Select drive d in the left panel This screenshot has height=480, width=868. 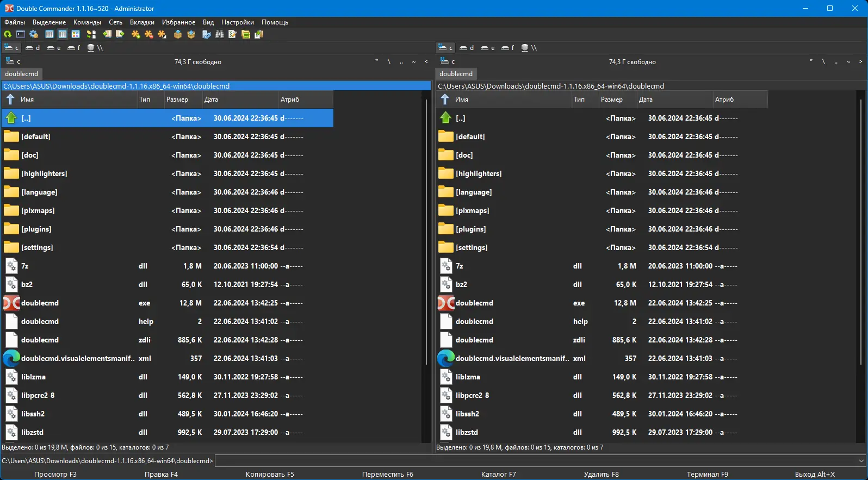point(33,48)
